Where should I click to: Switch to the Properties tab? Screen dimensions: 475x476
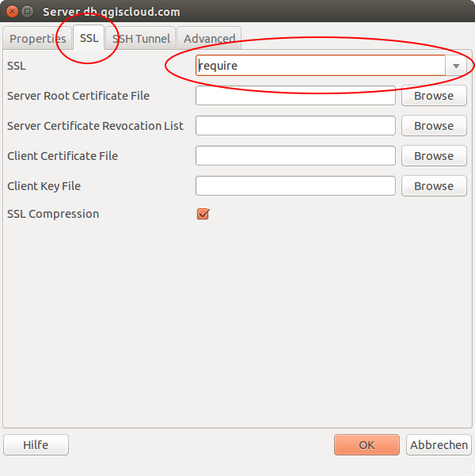[x=37, y=38]
